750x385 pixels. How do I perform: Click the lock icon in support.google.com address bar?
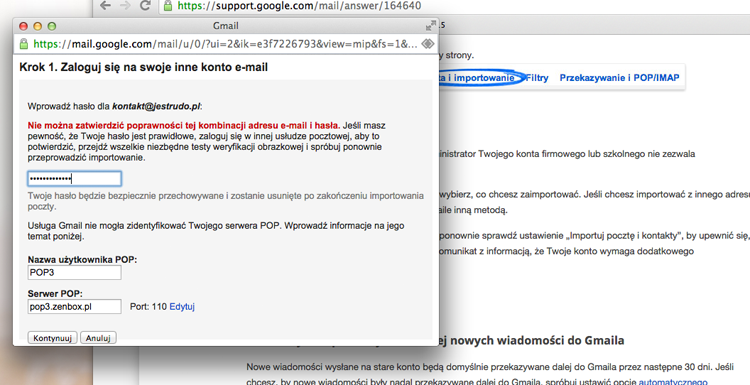coord(167,5)
